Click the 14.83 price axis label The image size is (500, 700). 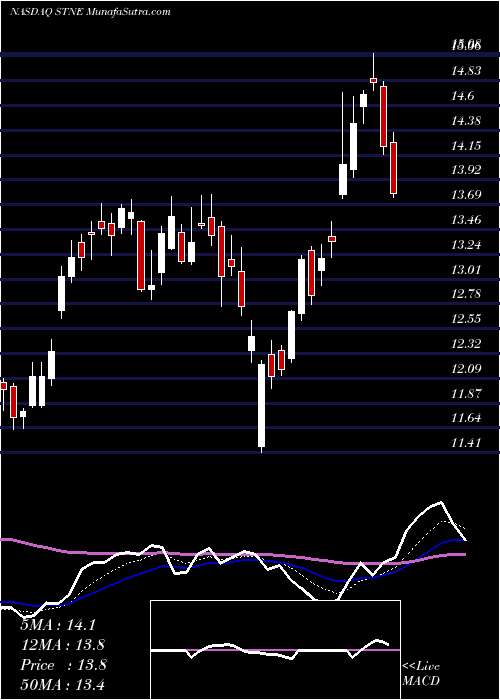tap(466, 71)
